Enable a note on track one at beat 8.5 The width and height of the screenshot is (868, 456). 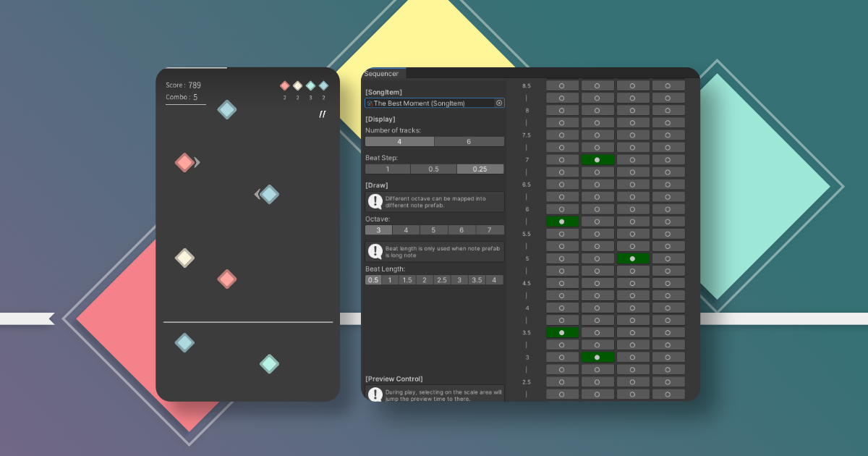pyautogui.click(x=562, y=85)
